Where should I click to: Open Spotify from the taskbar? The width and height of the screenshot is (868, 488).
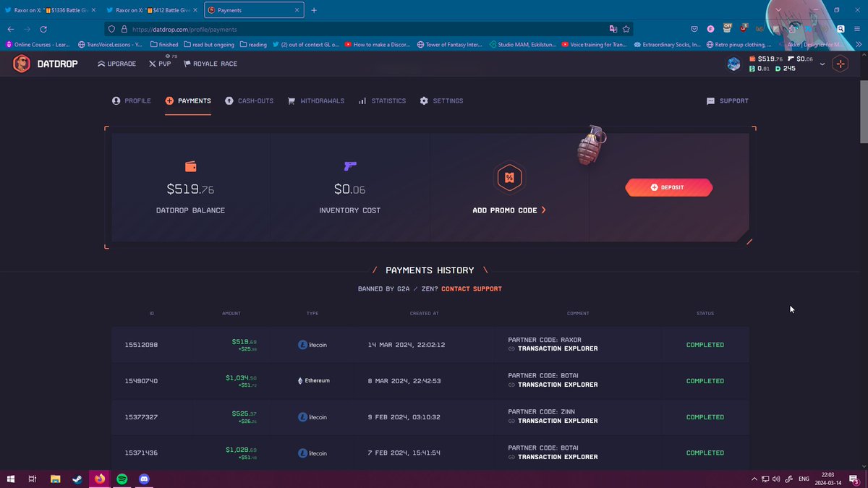(x=122, y=479)
